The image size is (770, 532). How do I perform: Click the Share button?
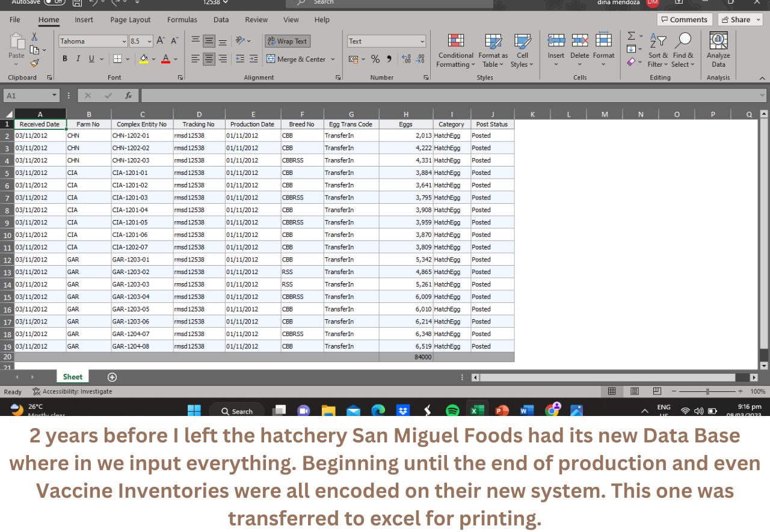(739, 20)
